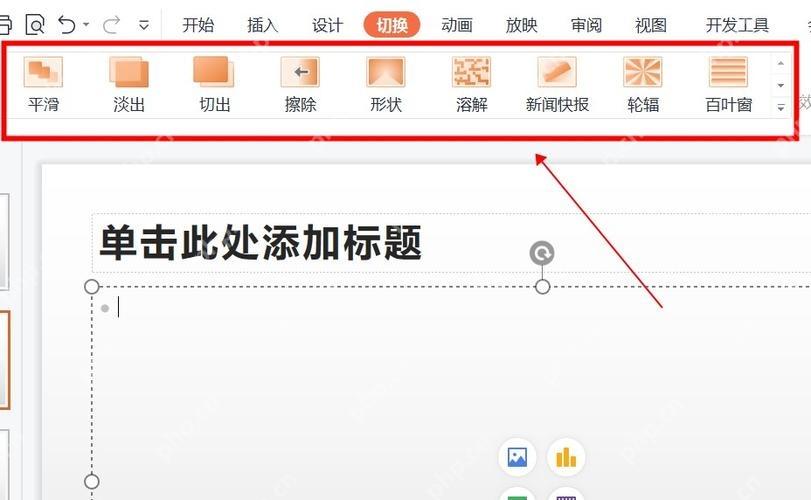Click the undo arrow icon
Image resolution: width=811 pixels, height=500 pixels.
(x=67, y=24)
